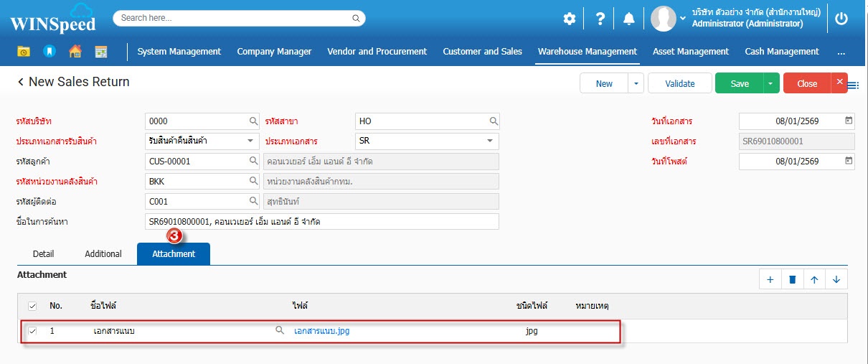
Task: Click the Validate button
Action: click(x=679, y=84)
